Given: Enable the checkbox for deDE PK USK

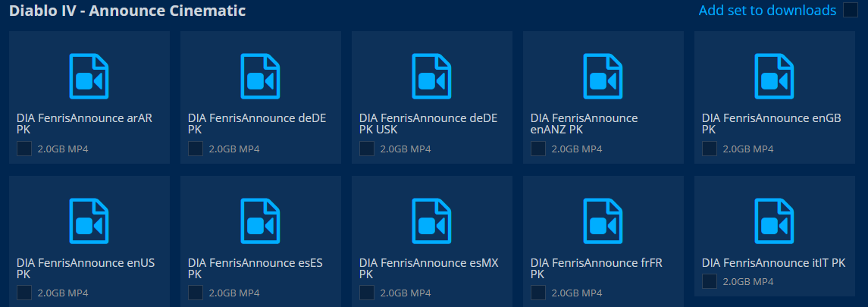Looking at the screenshot, I should (366, 149).
